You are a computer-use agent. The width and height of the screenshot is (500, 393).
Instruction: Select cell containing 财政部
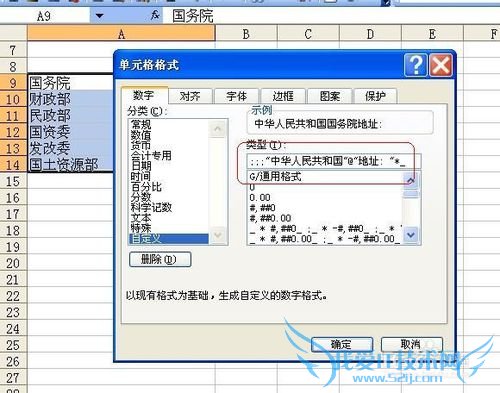(70, 99)
